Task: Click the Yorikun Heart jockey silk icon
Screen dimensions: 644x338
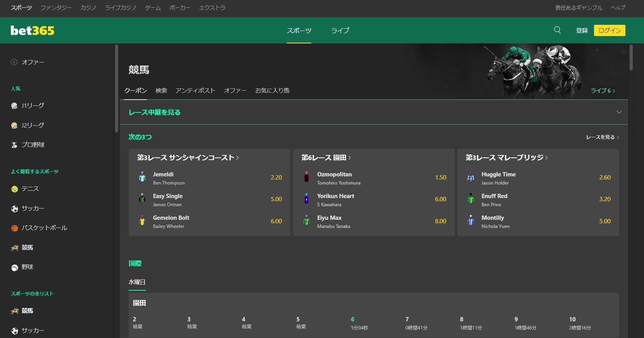Action: pyautogui.click(x=307, y=199)
